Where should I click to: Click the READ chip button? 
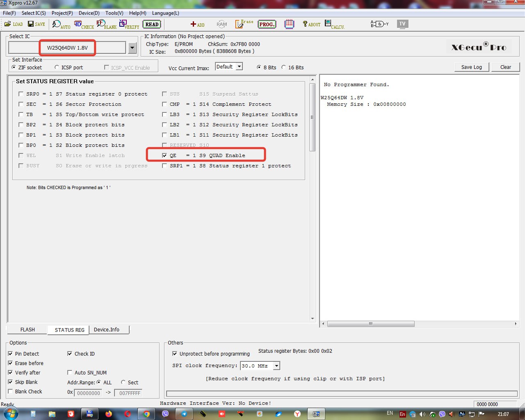(x=152, y=24)
